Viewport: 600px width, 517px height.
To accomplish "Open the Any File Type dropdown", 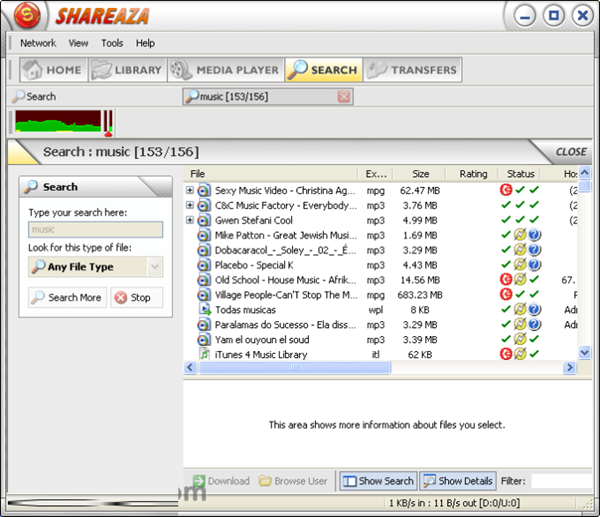I will click(95, 267).
